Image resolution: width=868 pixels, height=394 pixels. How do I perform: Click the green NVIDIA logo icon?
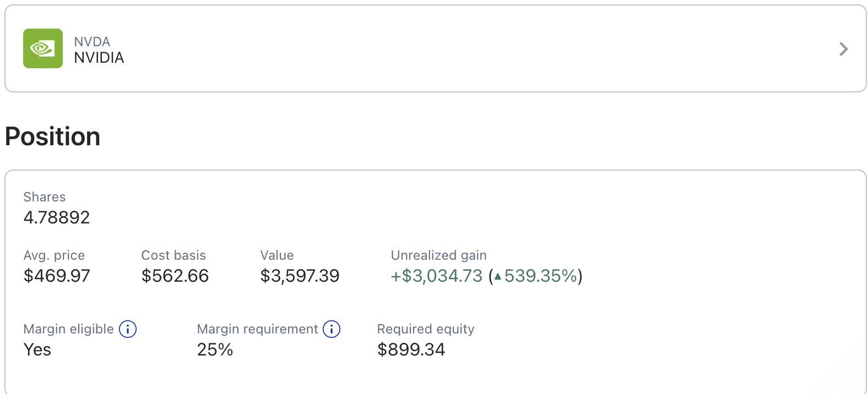(x=43, y=48)
